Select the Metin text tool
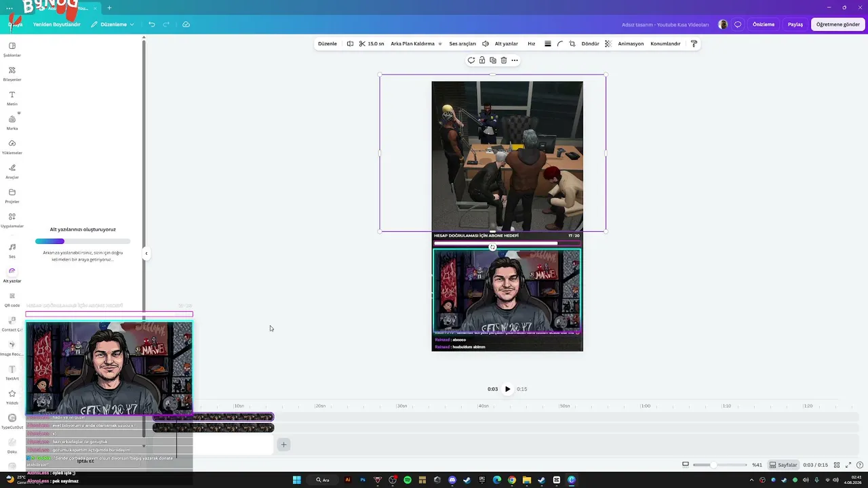This screenshot has width=868, height=488. pyautogui.click(x=12, y=98)
